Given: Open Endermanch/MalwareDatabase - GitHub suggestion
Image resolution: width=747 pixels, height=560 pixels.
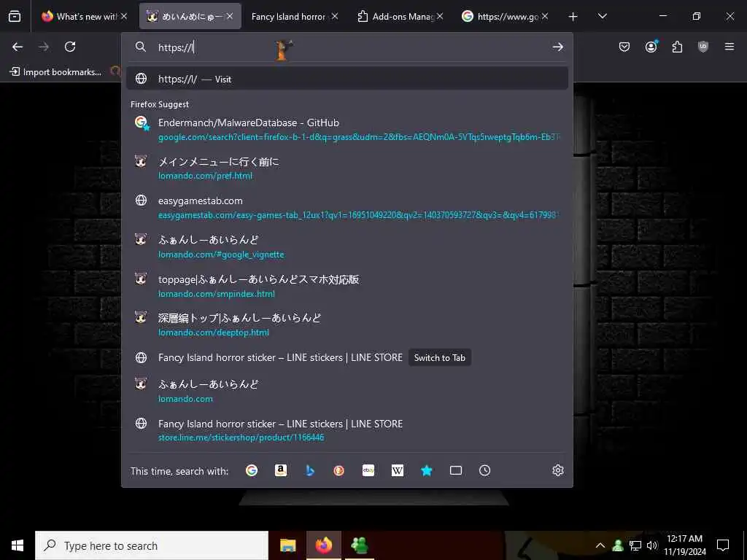Looking at the screenshot, I should (347, 130).
